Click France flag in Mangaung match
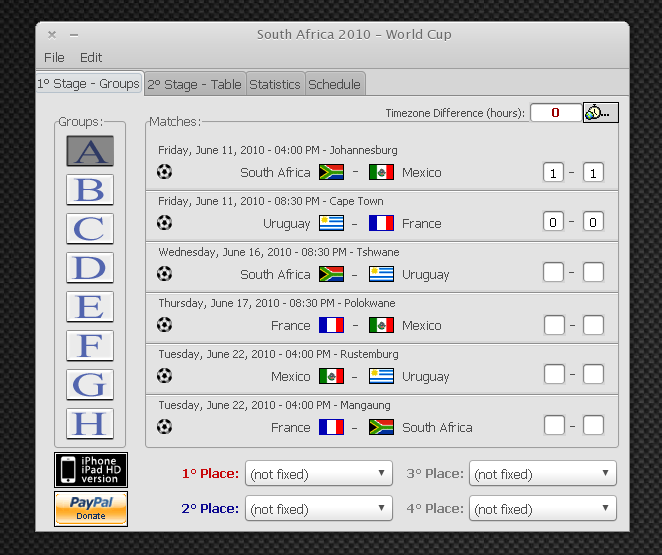The height and width of the screenshot is (555, 662). tap(331, 427)
